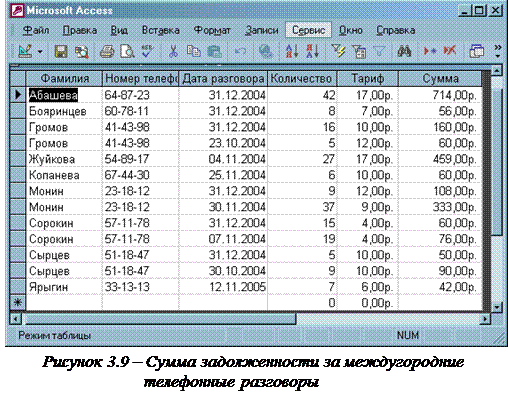Click row selector of Абашева record
This screenshot has width=508, height=407.
pos(18,95)
